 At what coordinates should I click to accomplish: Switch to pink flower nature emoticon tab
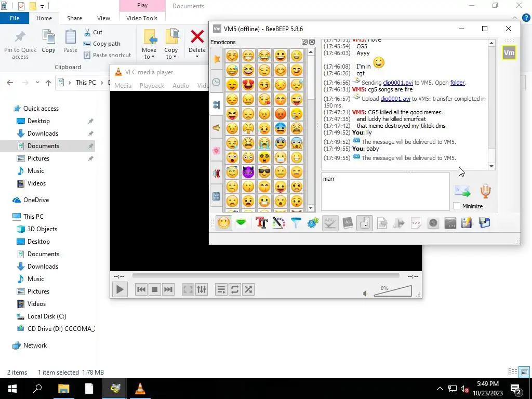(x=217, y=151)
